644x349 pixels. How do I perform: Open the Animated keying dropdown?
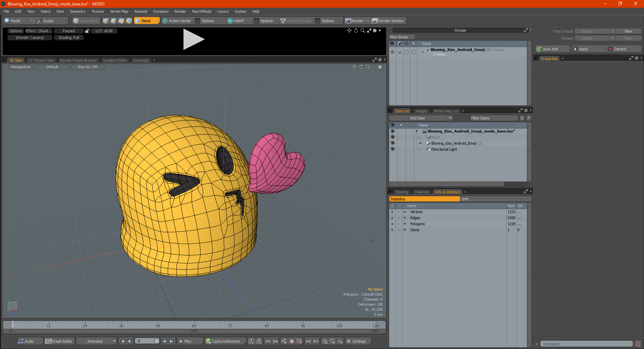pos(97,341)
